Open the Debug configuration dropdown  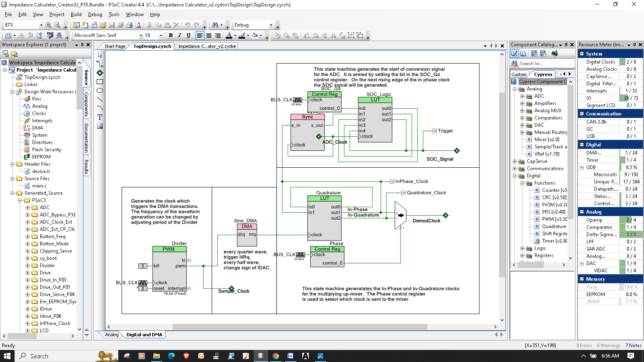click(x=271, y=25)
